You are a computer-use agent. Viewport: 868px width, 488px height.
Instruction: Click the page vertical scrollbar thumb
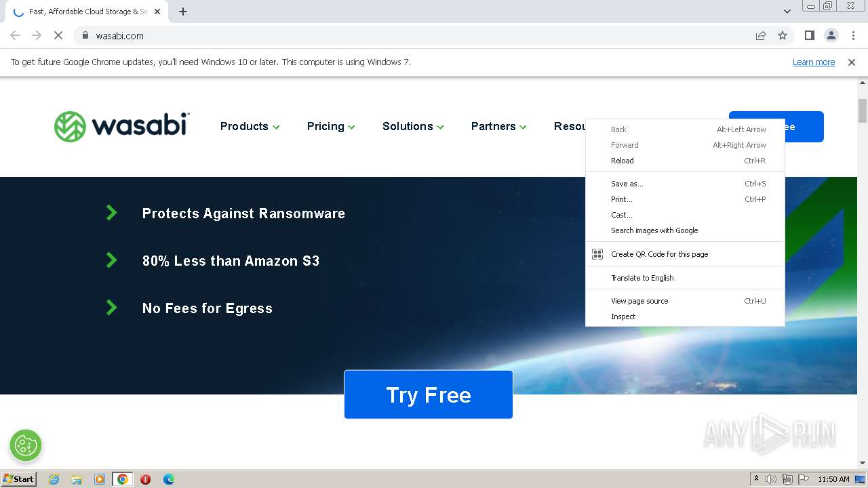click(862, 110)
